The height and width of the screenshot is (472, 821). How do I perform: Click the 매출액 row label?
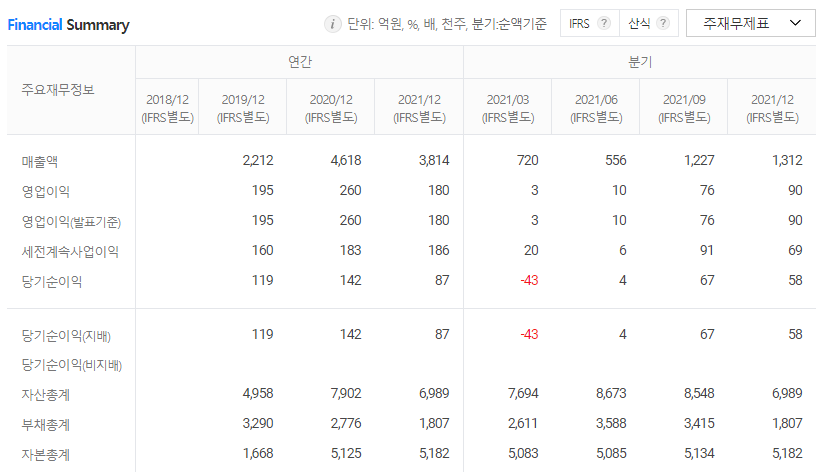(40, 161)
